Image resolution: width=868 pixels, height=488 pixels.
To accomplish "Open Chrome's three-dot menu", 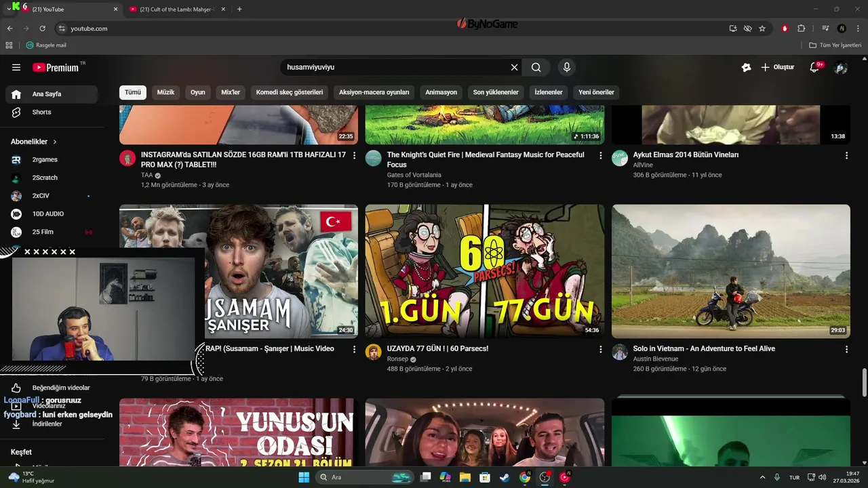I will point(857,28).
